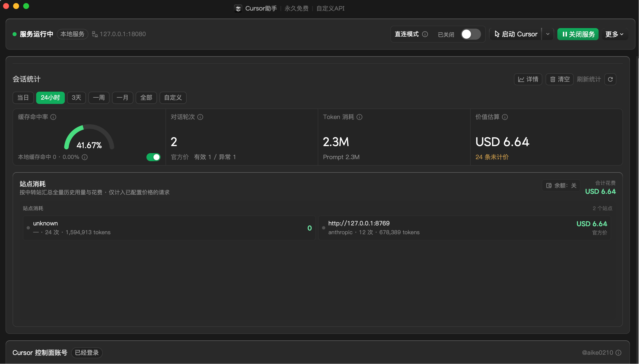Select the 全部 time range tab

(x=146, y=98)
